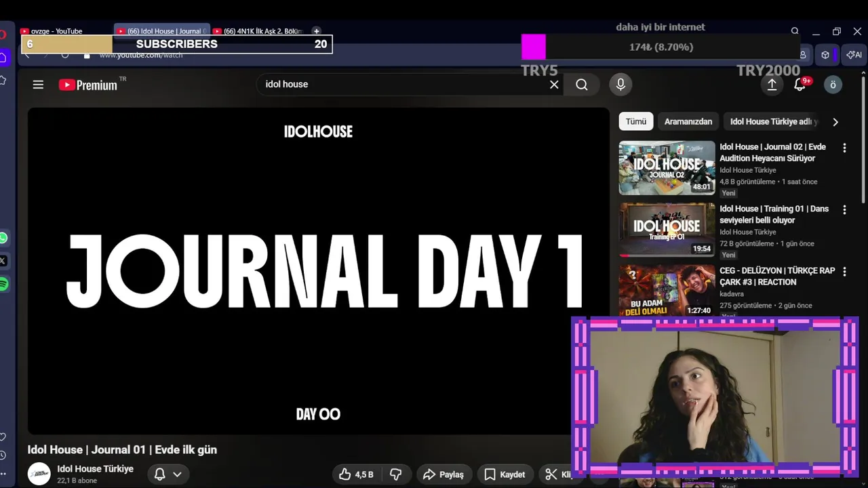Open Opera sidebar three-dots more menu
The image size is (868, 488).
coord(3,474)
